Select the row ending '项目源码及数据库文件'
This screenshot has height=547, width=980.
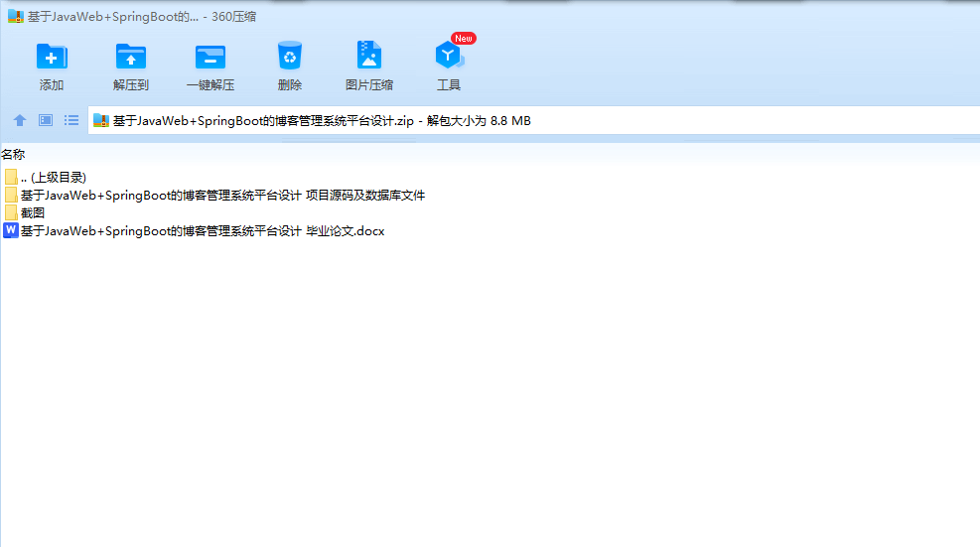tap(214, 195)
